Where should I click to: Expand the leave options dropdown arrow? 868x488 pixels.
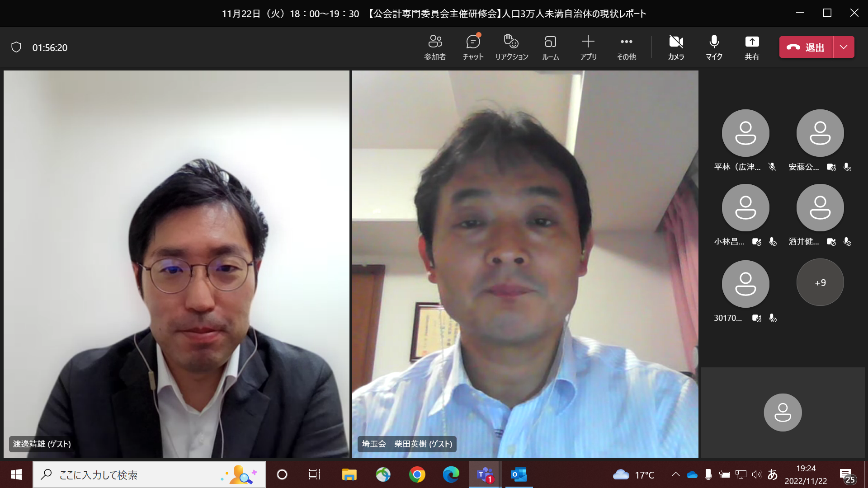point(844,47)
